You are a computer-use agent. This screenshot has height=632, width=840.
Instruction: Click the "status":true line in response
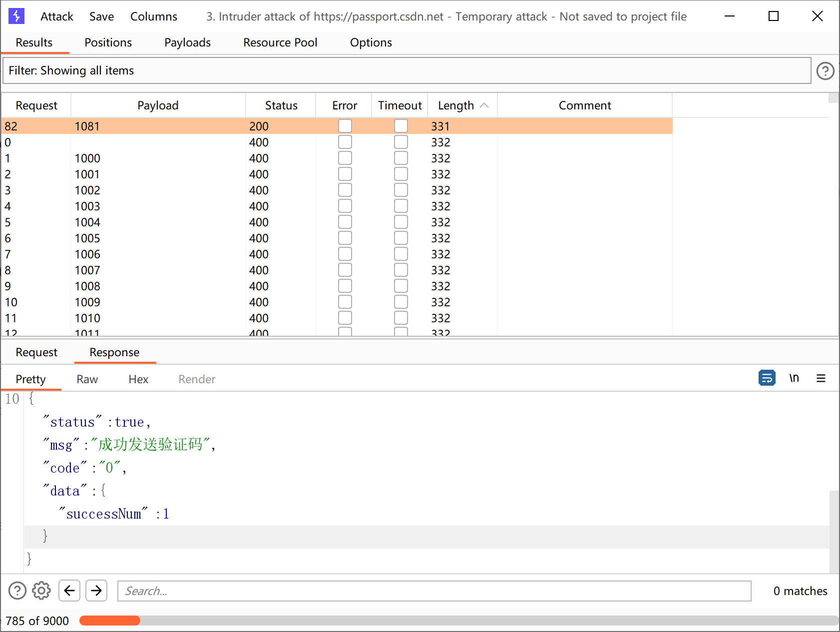[x=97, y=422]
